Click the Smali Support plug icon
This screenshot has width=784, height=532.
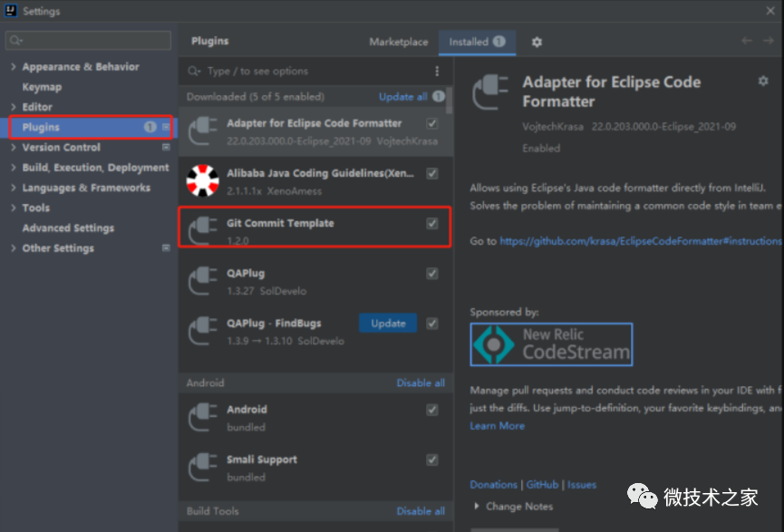(202, 468)
